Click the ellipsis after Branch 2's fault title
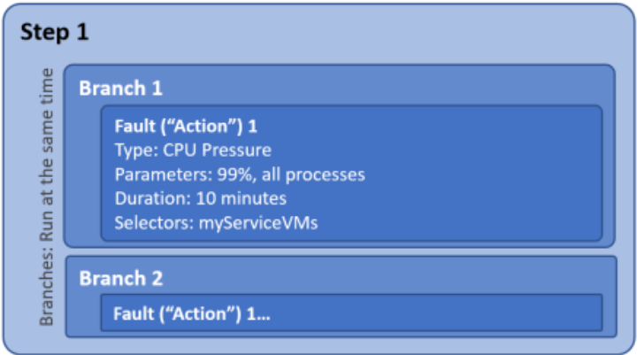644x355 pixels. 263,313
